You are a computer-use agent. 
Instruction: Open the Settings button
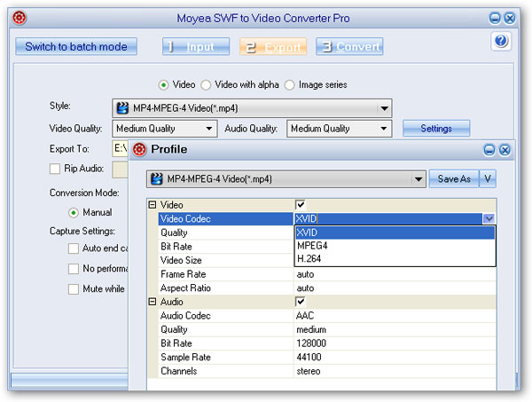(x=436, y=129)
